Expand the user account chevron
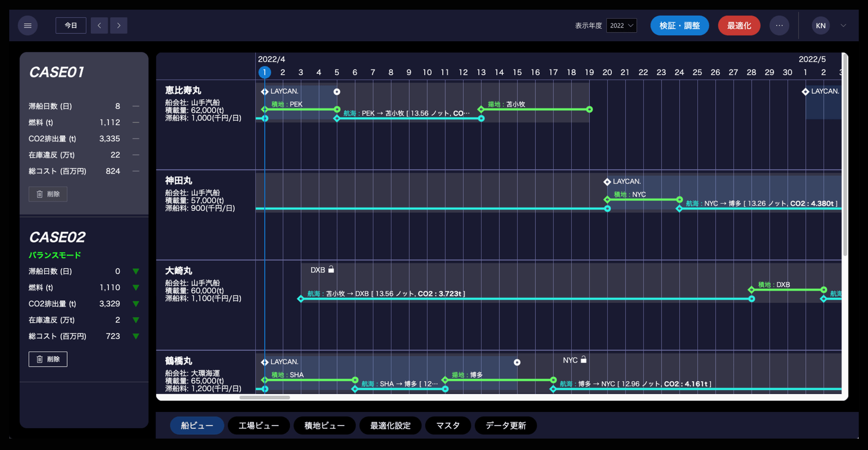 843,26
